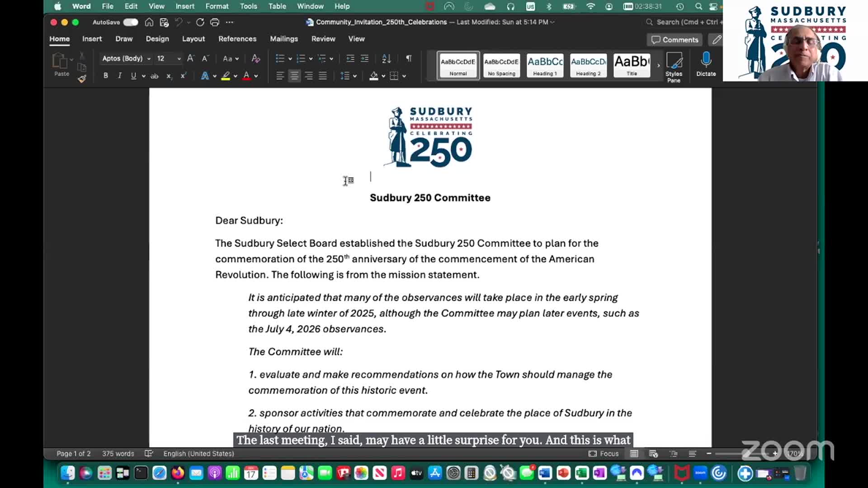Viewport: 868px width, 488px height.
Task: Click the Decrease Font Size icon
Action: [205, 58]
